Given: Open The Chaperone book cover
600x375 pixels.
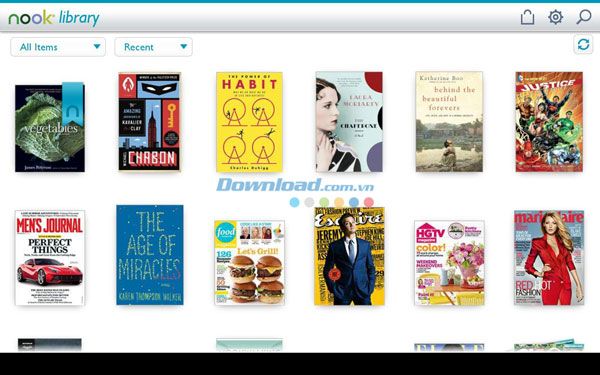Looking at the screenshot, I should pyautogui.click(x=349, y=122).
